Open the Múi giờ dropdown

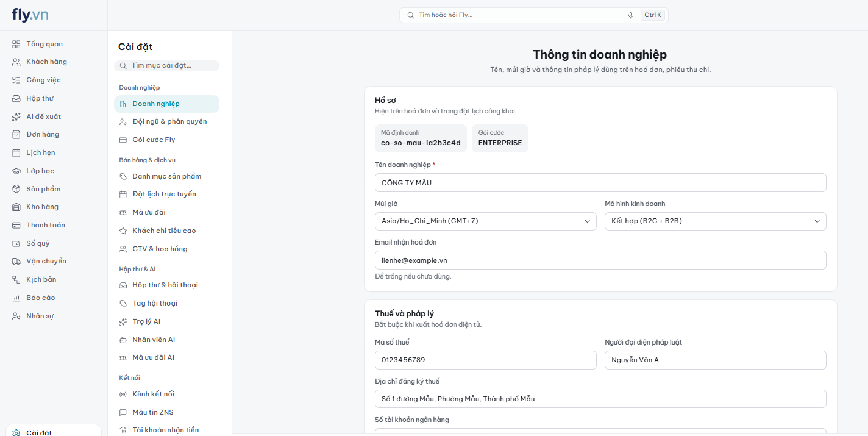pos(485,221)
